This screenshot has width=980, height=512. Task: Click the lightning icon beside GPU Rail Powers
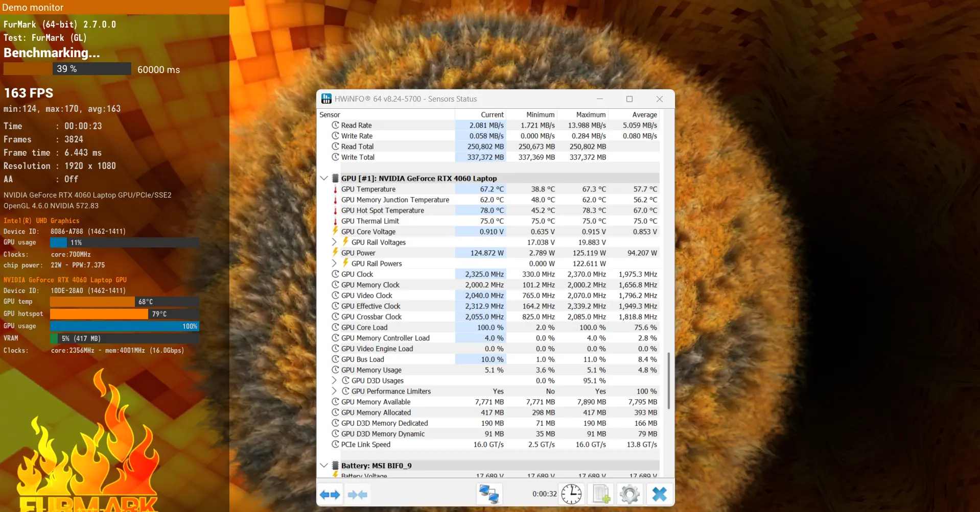[x=345, y=263]
